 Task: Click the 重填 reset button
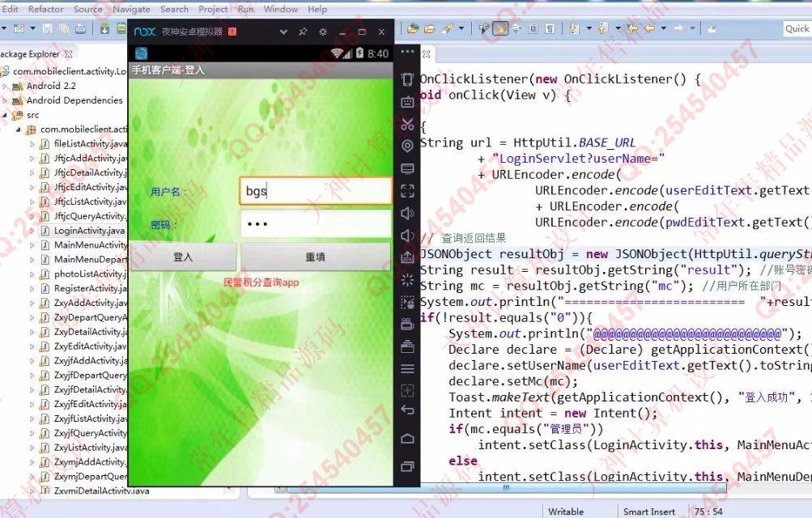coord(316,257)
